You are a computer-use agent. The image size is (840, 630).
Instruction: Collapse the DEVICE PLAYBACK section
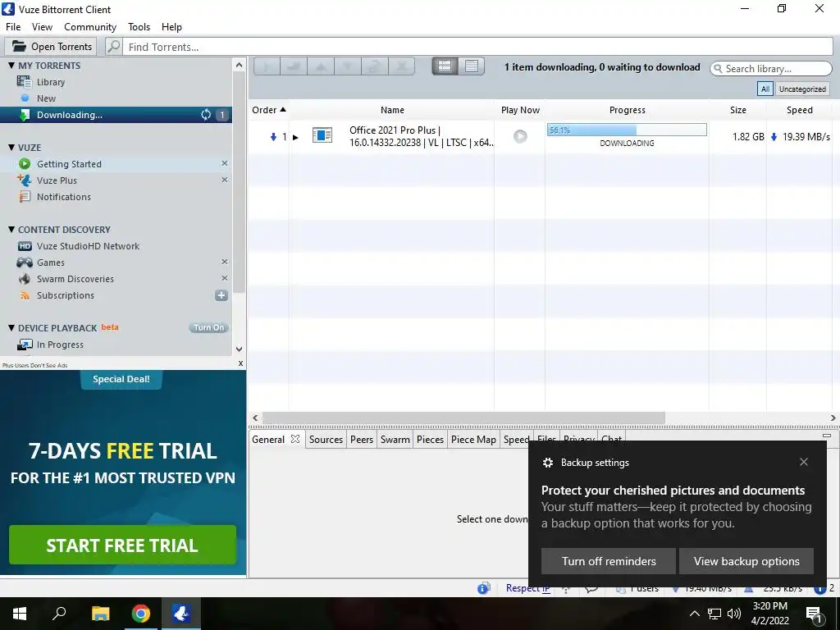tap(11, 328)
